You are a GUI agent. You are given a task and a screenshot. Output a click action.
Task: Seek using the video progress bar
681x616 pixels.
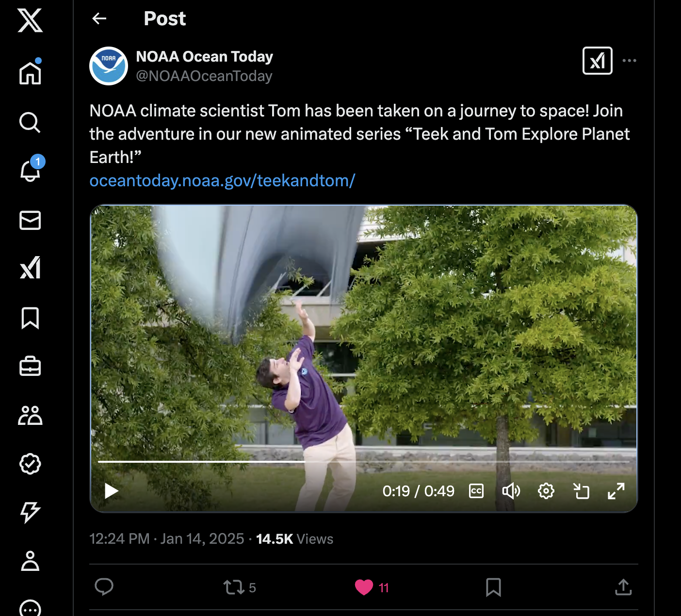click(x=364, y=462)
